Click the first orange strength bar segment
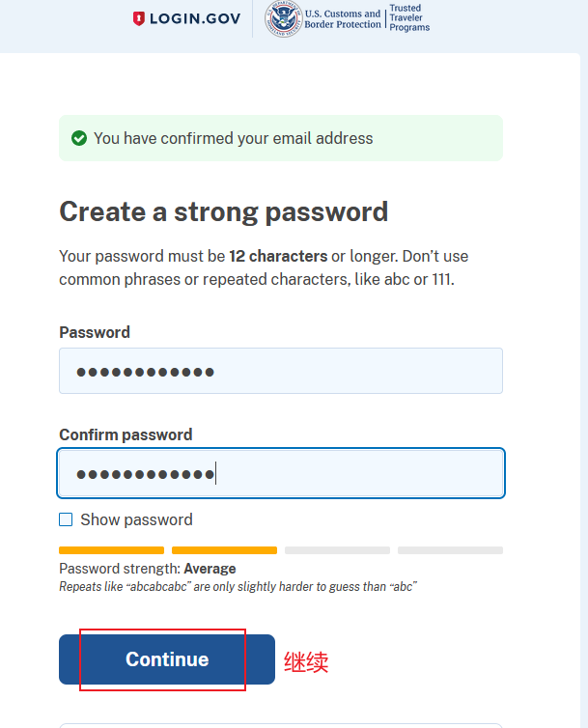Screen dimensions: 588x728 [111, 550]
